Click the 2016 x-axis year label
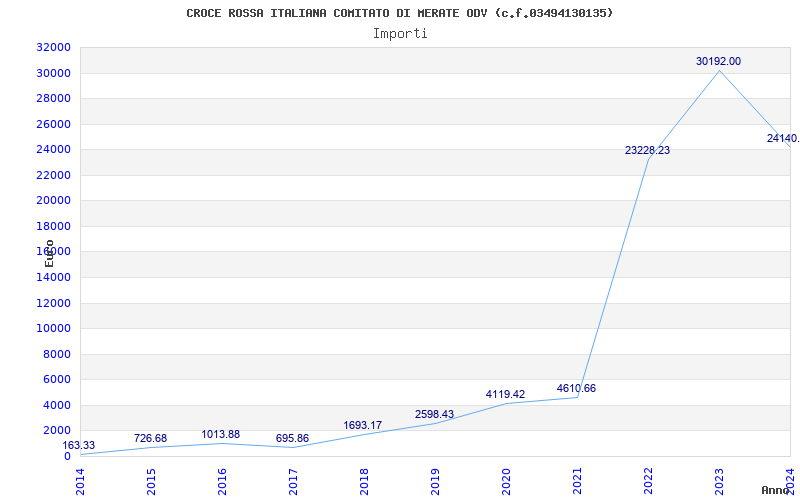Image resolution: width=800 pixels, height=500 pixels. (222, 482)
